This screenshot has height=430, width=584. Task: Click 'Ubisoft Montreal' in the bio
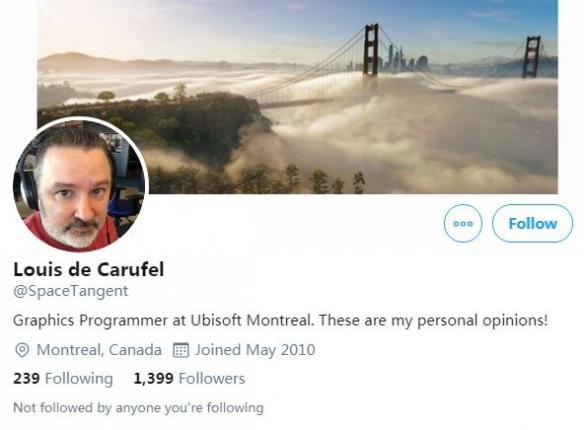click(251, 321)
